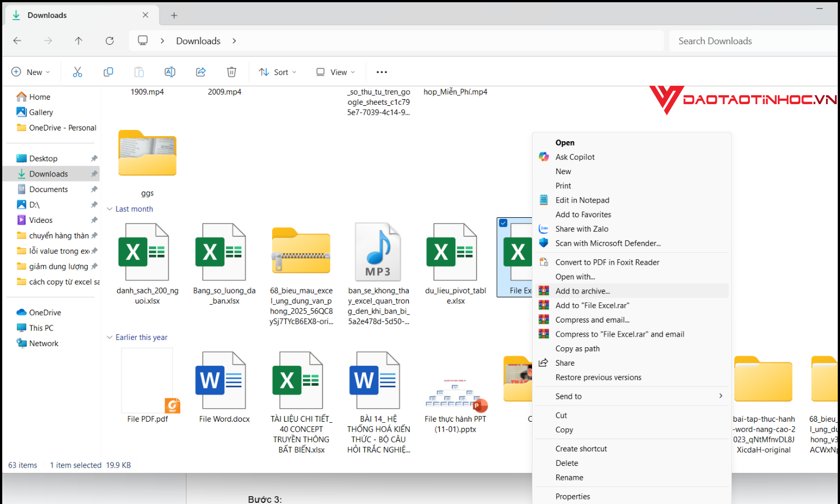Open the Sort dropdown
840x504 pixels.
278,72
